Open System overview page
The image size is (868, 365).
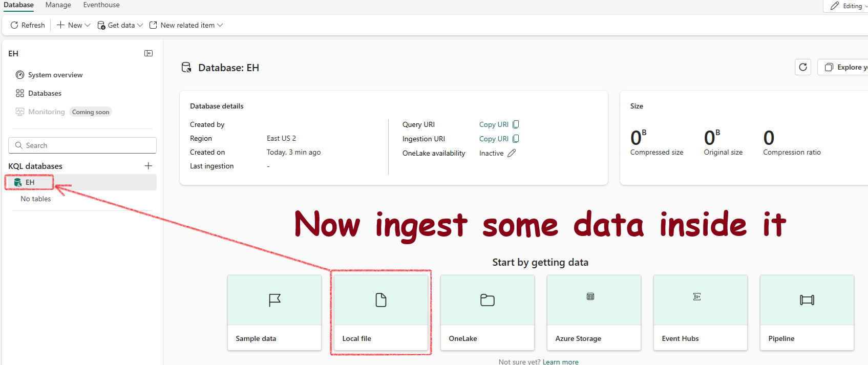49,75
